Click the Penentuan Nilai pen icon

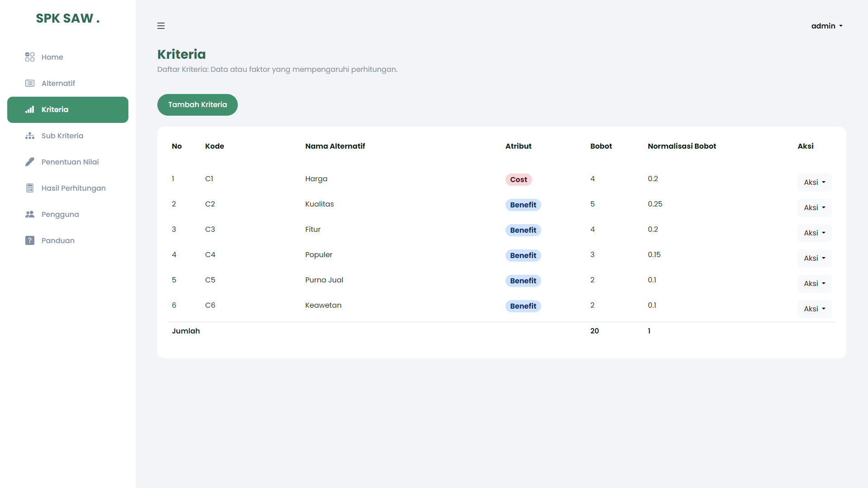pyautogui.click(x=30, y=162)
